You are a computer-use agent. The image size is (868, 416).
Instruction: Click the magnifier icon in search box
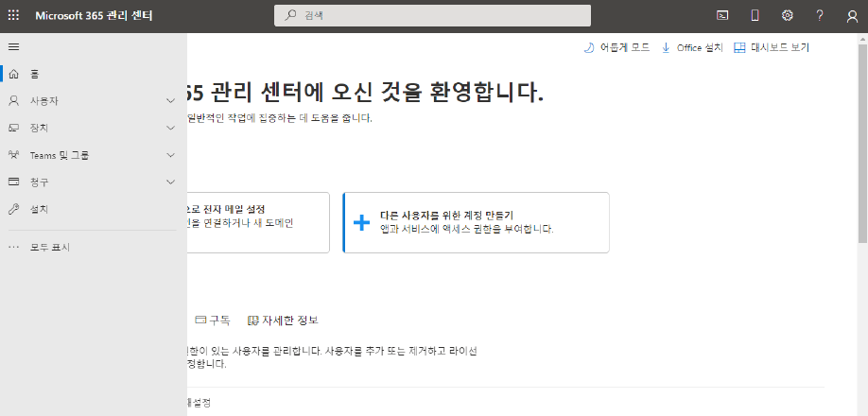[x=290, y=15]
